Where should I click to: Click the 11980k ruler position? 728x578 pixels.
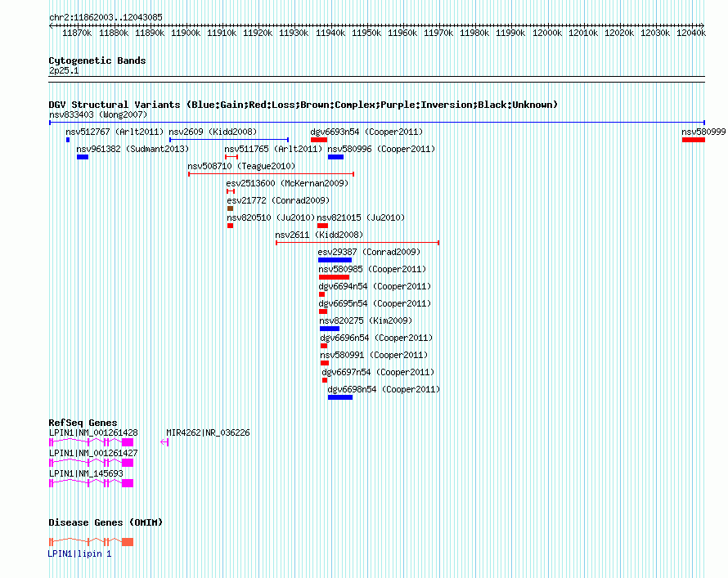474,33
